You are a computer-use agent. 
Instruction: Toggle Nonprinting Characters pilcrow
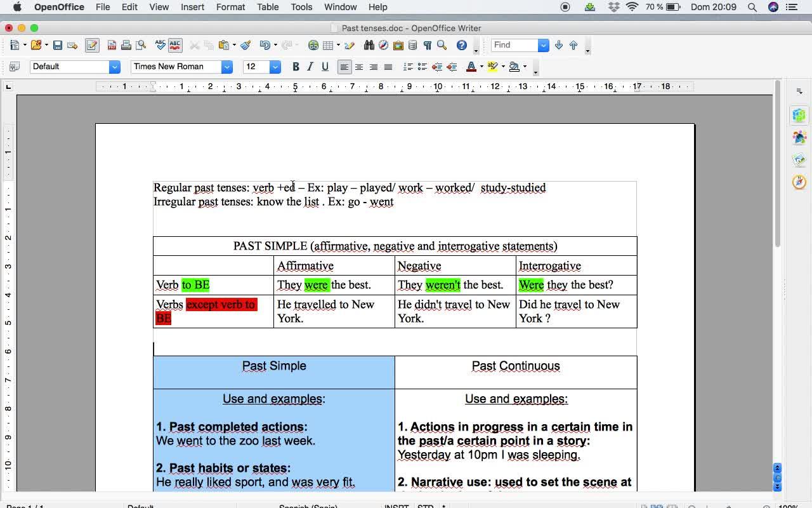pyautogui.click(x=428, y=45)
